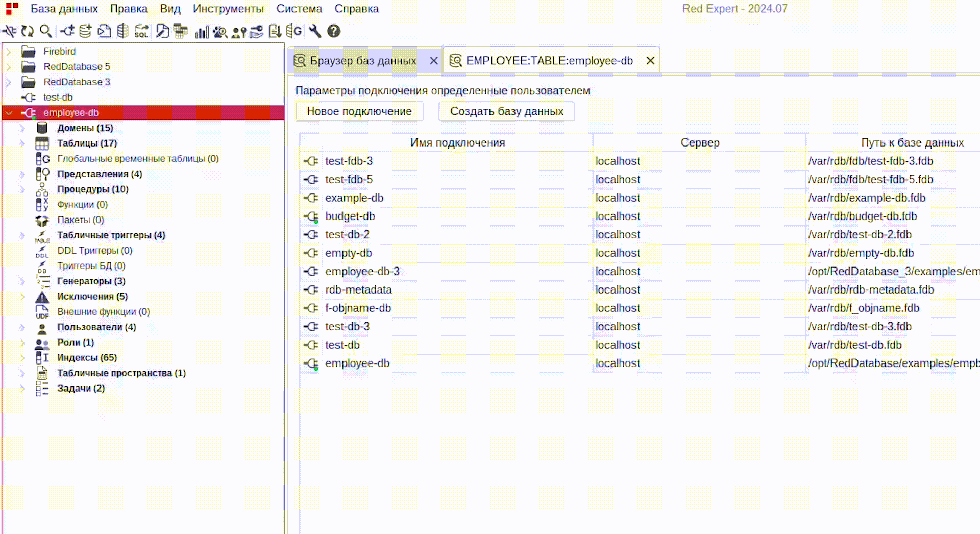Click the SQL export toolbar icon
Screen dimensions: 980x534
tap(141, 31)
